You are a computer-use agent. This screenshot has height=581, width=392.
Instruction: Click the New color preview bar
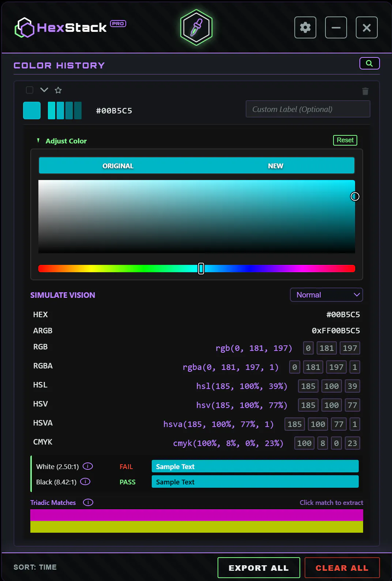(275, 166)
